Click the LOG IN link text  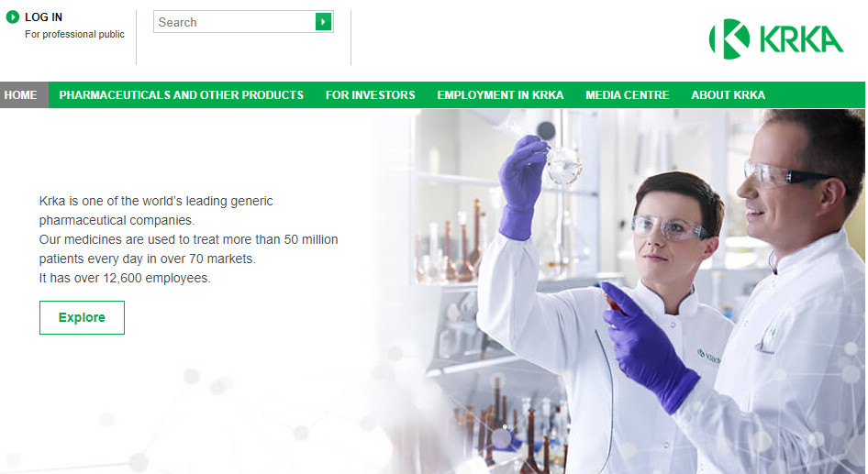click(44, 17)
